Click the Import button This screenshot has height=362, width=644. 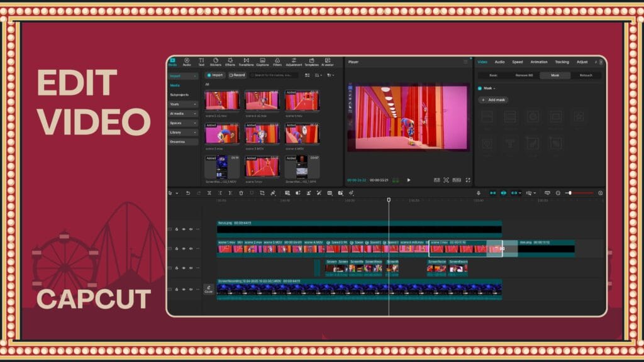click(215, 75)
